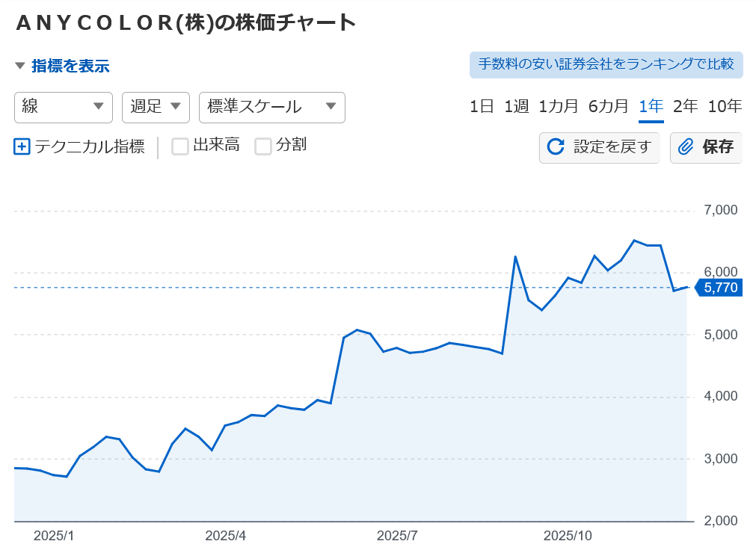Click the paperclip icon in 保存 button
This screenshot has width=756, height=547.
click(x=686, y=146)
